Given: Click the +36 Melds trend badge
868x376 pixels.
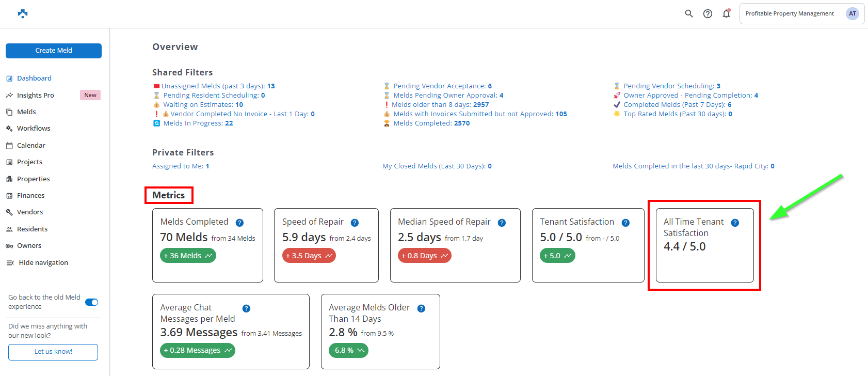Looking at the screenshot, I should (188, 256).
